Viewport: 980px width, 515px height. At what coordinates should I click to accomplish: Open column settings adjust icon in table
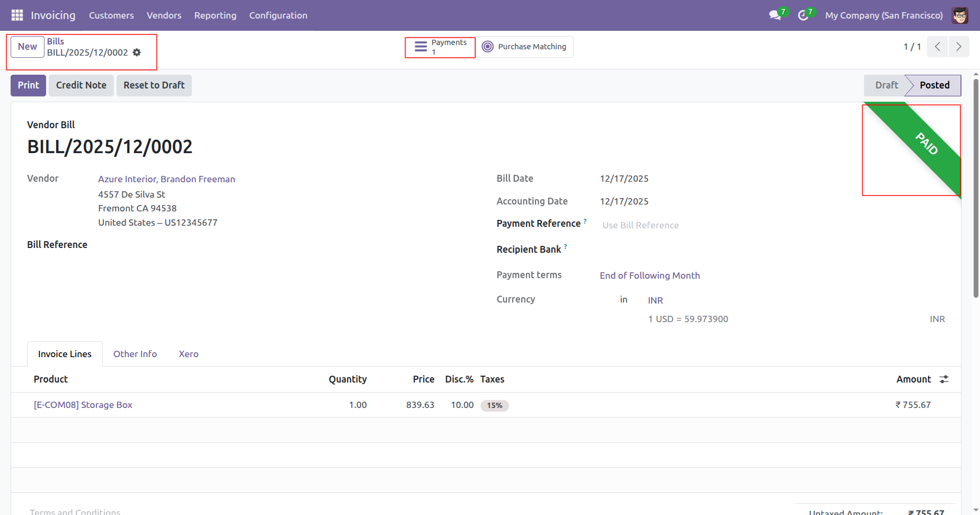coord(944,379)
